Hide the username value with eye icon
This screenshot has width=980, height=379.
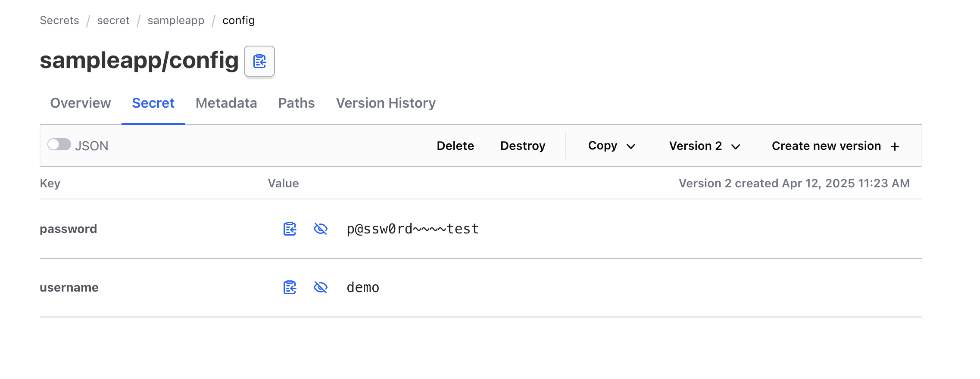[321, 287]
